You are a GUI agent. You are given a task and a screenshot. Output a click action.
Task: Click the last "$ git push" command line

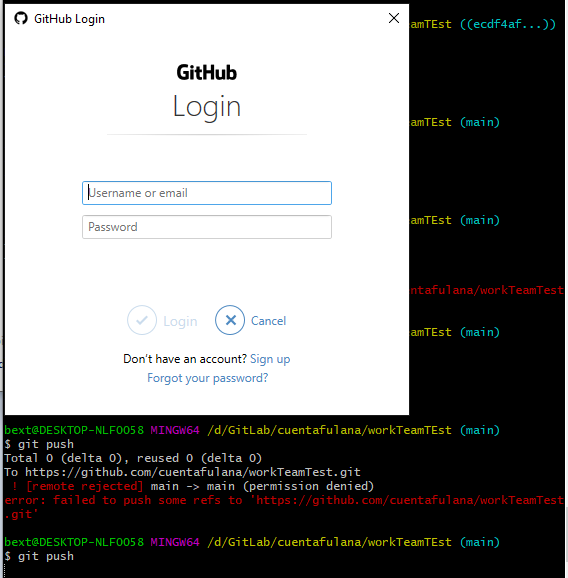pyautogui.click(x=39, y=556)
